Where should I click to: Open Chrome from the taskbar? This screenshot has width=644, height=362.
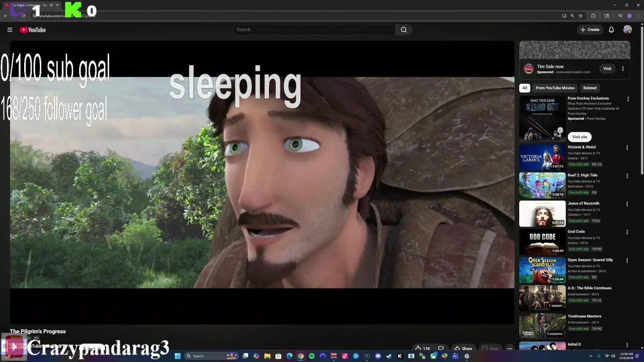[300, 356]
